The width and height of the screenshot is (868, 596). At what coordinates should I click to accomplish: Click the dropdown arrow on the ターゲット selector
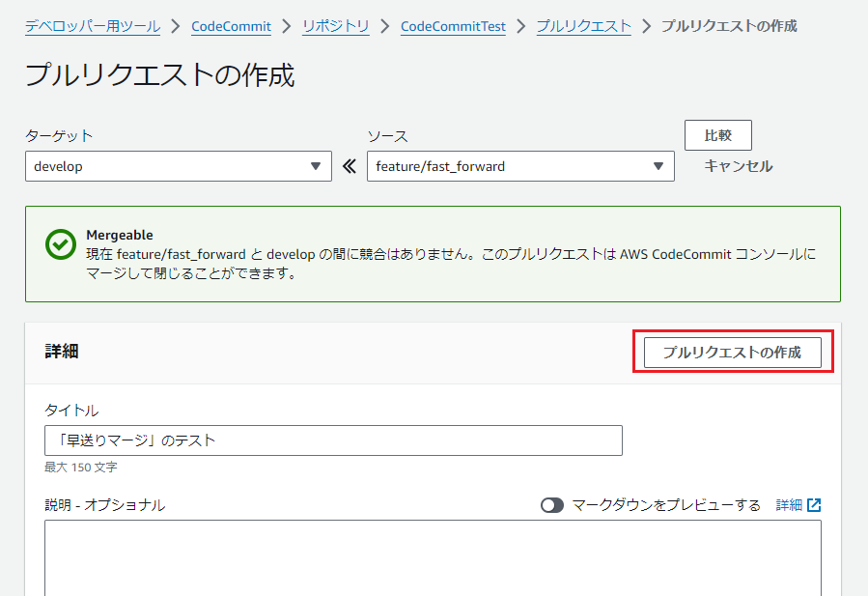(x=316, y=165)
